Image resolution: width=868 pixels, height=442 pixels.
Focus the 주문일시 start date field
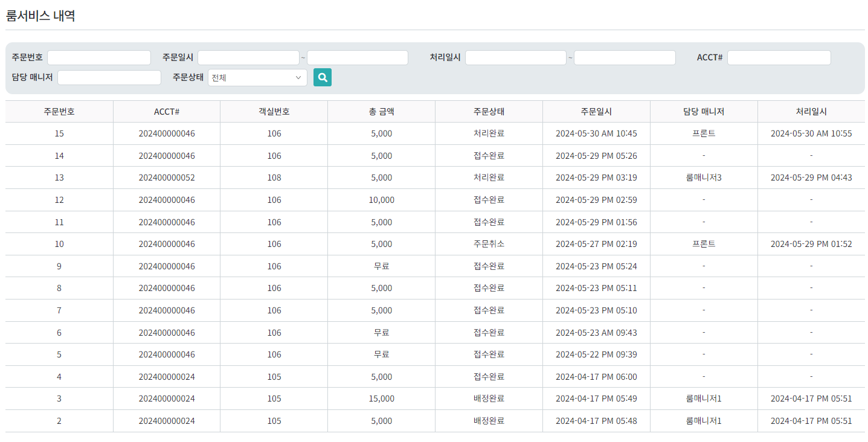(248, 57)
